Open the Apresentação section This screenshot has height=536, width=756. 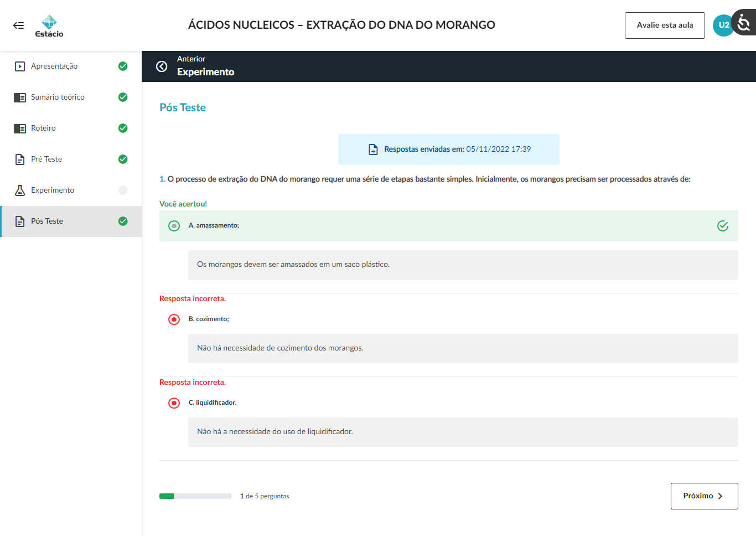coord(71,66)
